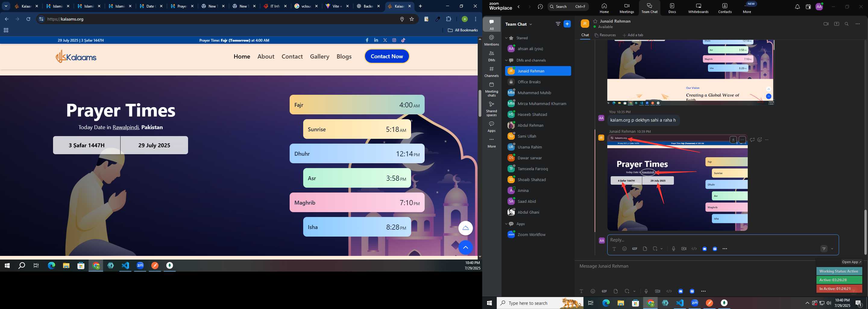Viewport: 868px width, 309px height.
Task: Click the Kalaams page vertical scrollbar
Action: coord(480,103)
